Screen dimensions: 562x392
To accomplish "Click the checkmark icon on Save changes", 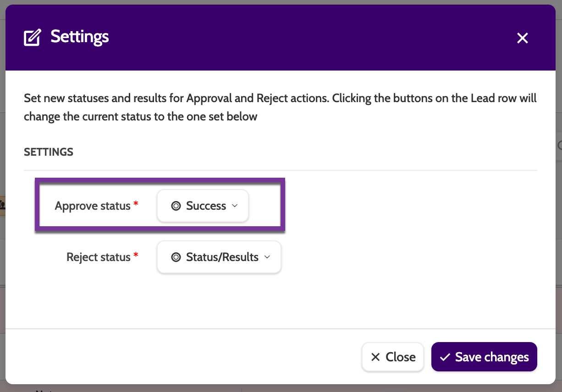I will (444, 357).
